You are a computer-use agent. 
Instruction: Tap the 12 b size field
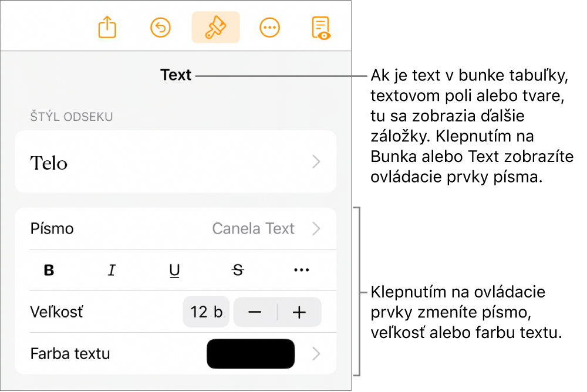(206, 312)
